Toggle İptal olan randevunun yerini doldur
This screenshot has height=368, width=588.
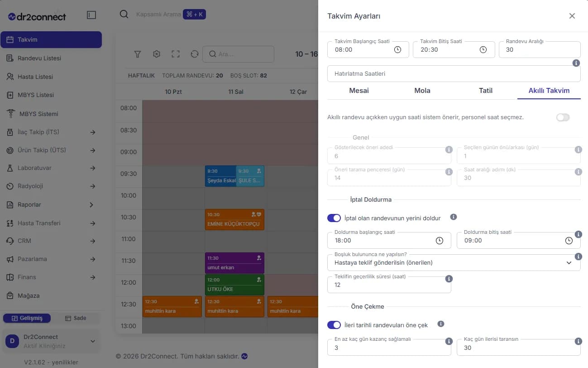334,218
